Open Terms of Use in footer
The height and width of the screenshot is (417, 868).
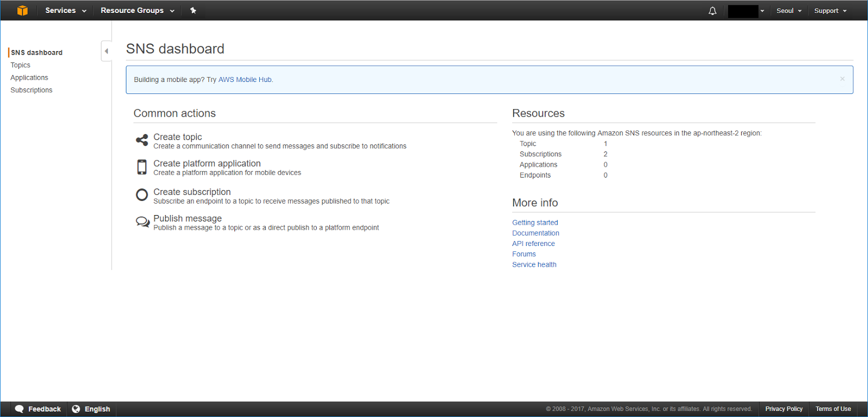point(833,409)
